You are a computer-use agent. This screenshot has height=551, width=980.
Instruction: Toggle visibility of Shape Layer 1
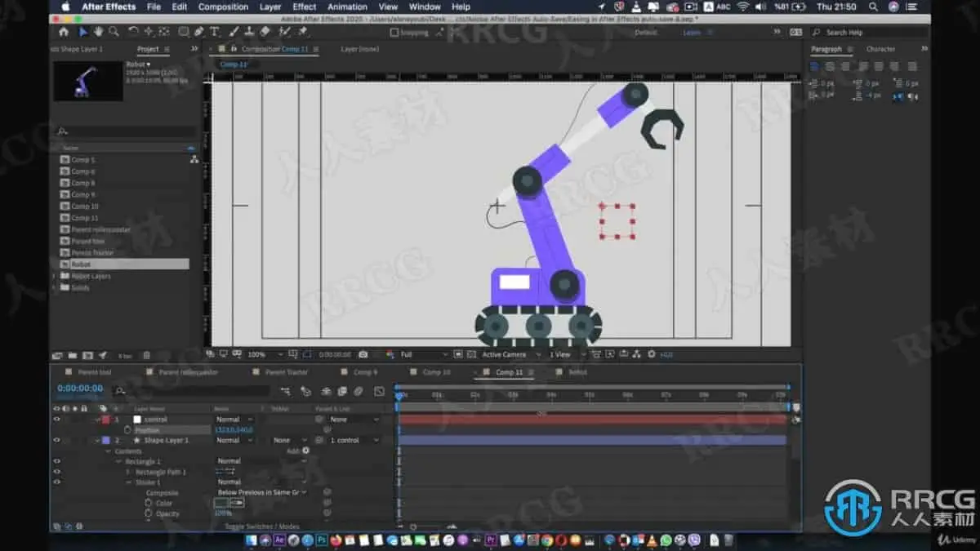point(56,440)
